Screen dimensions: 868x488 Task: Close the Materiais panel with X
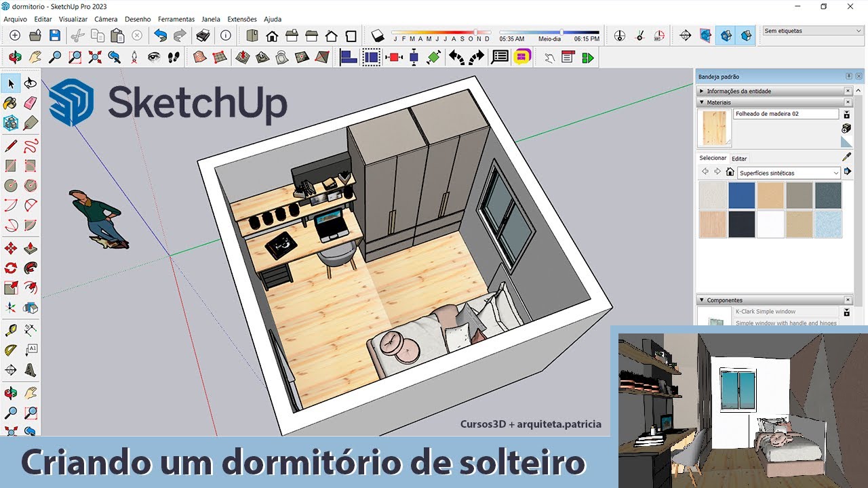(848, 102)
